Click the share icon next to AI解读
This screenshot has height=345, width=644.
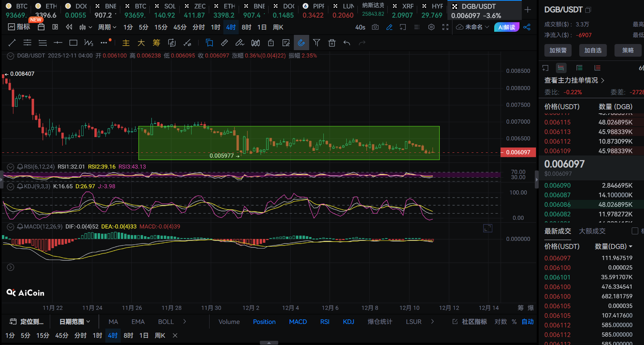pos(527,27)
